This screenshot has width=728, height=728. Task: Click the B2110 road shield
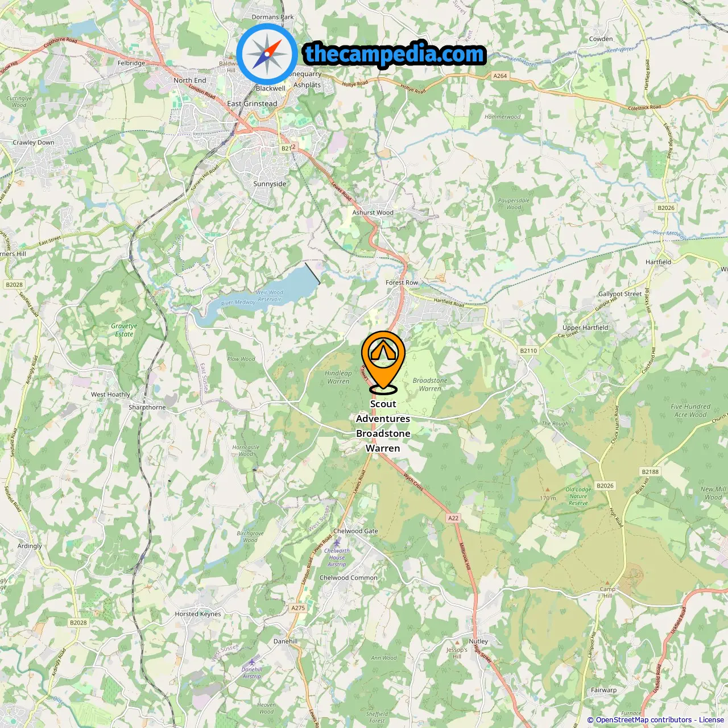[528, 351]
